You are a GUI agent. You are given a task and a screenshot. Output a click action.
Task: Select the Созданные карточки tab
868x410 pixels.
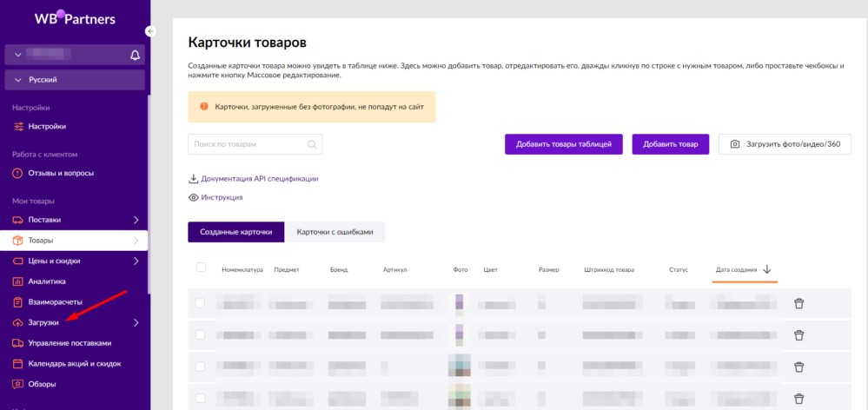click(235, 232)
